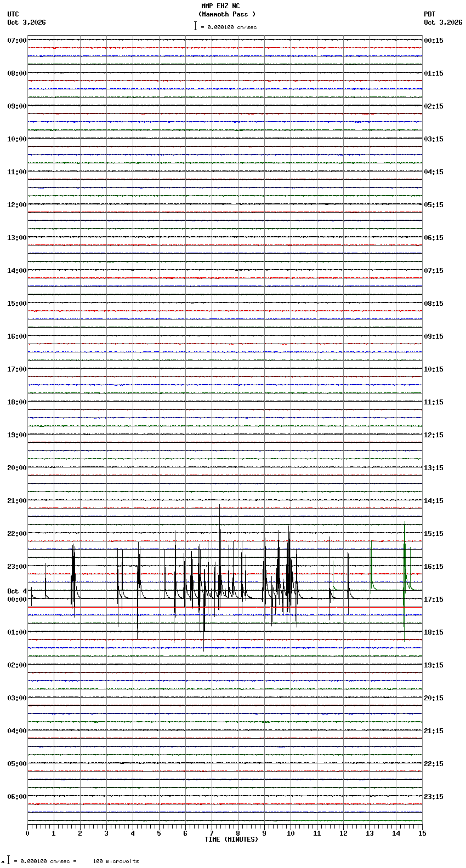
Task: Select the 14:00 UTC time label
Action: (x=16, y=271)
